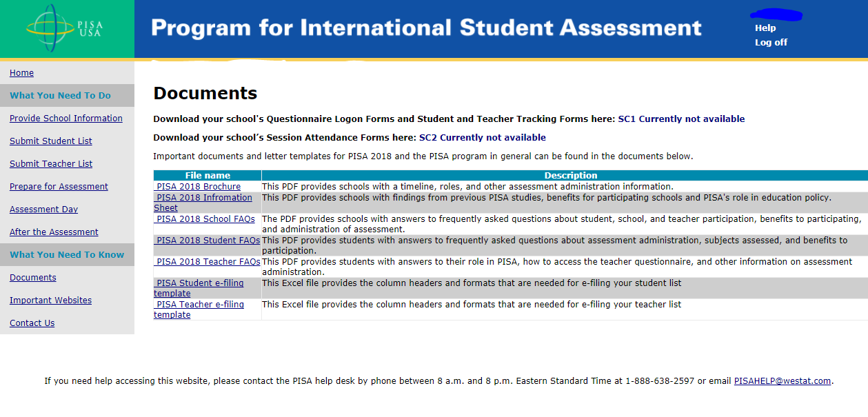This screenshot has width=868, height=417.
Task: Open Contact Us page
Action: point(32,323)
